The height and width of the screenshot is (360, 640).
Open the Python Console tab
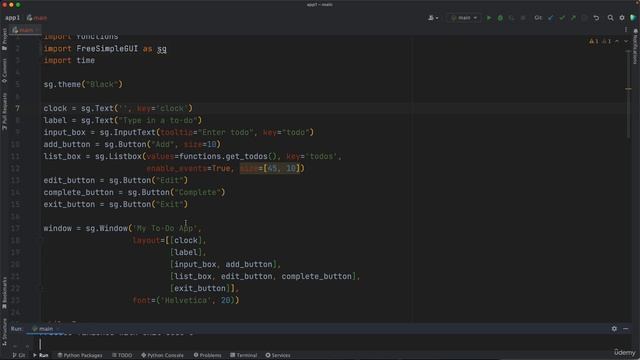click(x=162, y=355)
